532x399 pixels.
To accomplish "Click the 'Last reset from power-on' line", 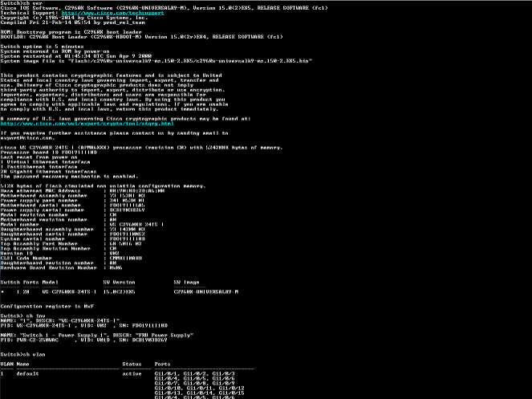I will tap(39, 157).
